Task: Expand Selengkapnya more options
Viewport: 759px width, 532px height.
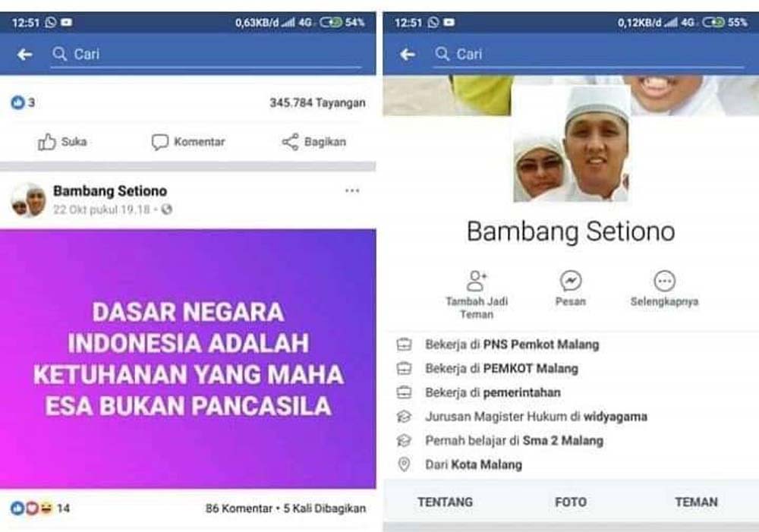Action: 664,281
